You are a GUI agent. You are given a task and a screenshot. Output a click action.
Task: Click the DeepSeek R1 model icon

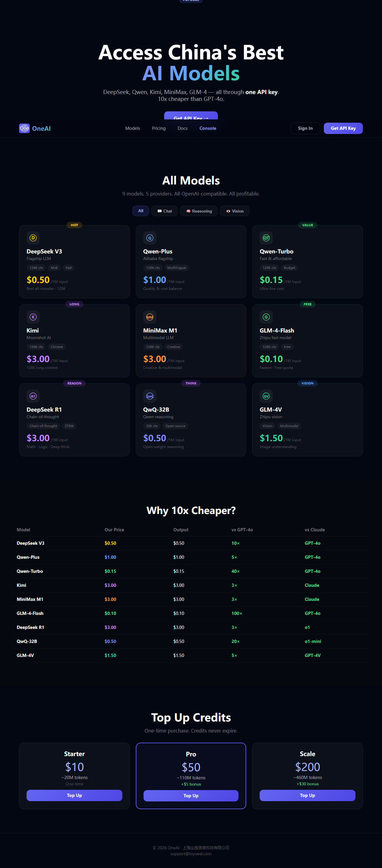coord(33,396)
